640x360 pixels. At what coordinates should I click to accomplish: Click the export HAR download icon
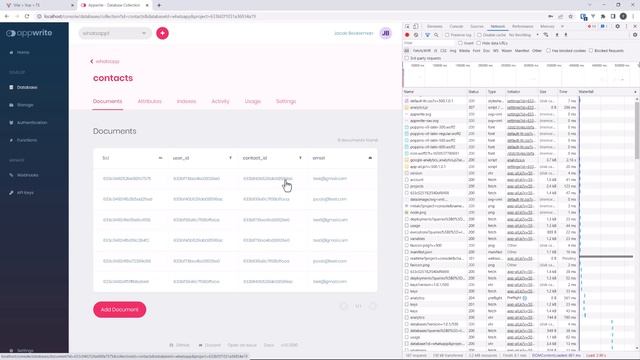click(x=566, y=35)
